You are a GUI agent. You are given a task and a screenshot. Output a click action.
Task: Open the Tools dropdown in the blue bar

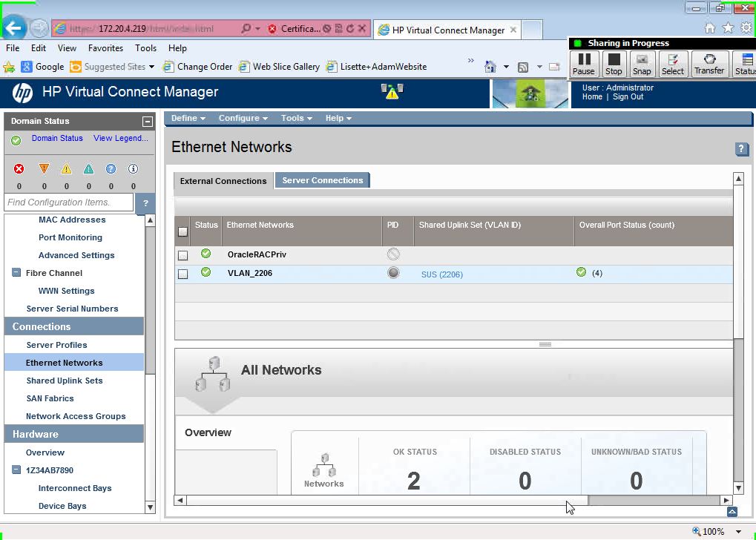click(x=297, y=118)
